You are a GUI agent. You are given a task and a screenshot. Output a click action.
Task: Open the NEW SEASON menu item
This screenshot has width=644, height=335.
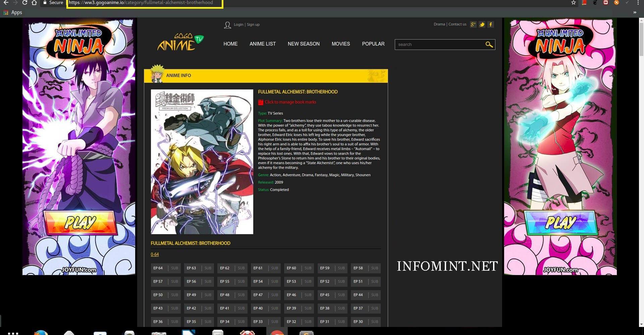coord(304,44)
